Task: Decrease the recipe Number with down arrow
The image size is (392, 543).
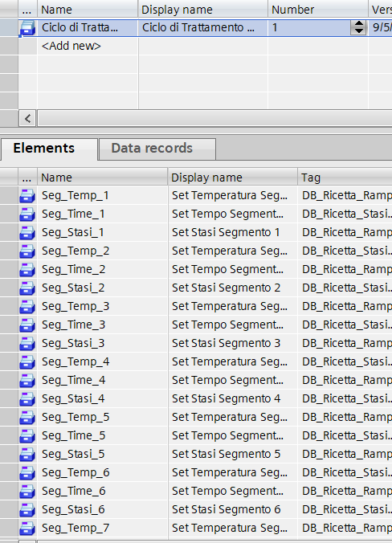Action: [x=358, y=31]
